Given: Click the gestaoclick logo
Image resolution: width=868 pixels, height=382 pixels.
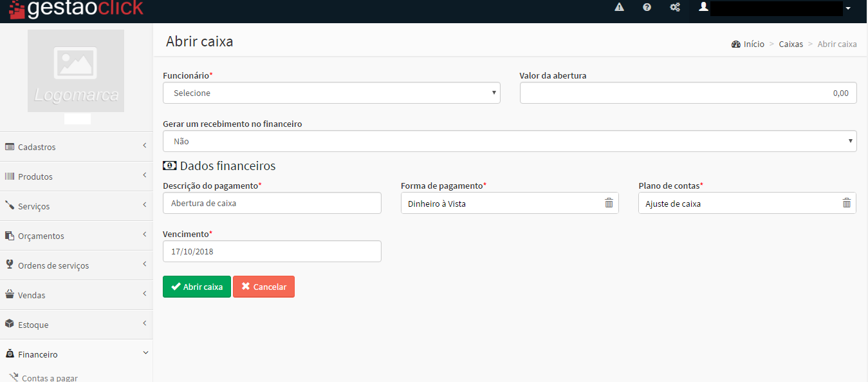Looking at the screenshot, I should [x=76, y=8].
